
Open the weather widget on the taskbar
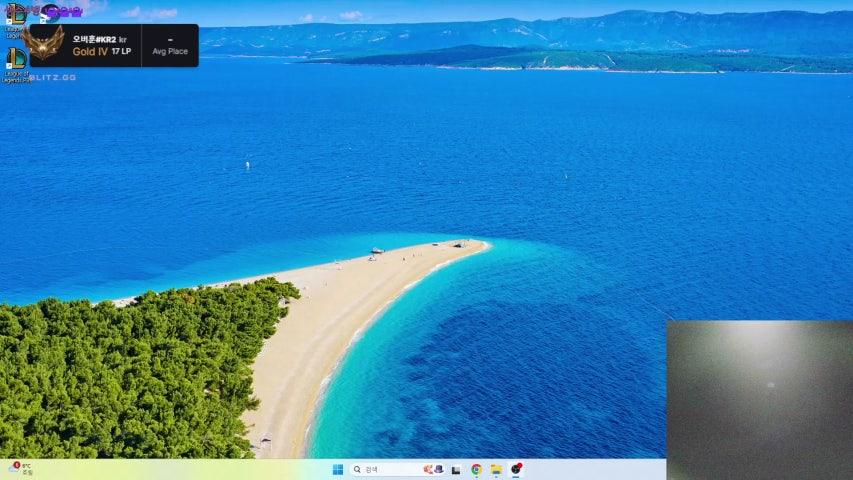(20, 468)
